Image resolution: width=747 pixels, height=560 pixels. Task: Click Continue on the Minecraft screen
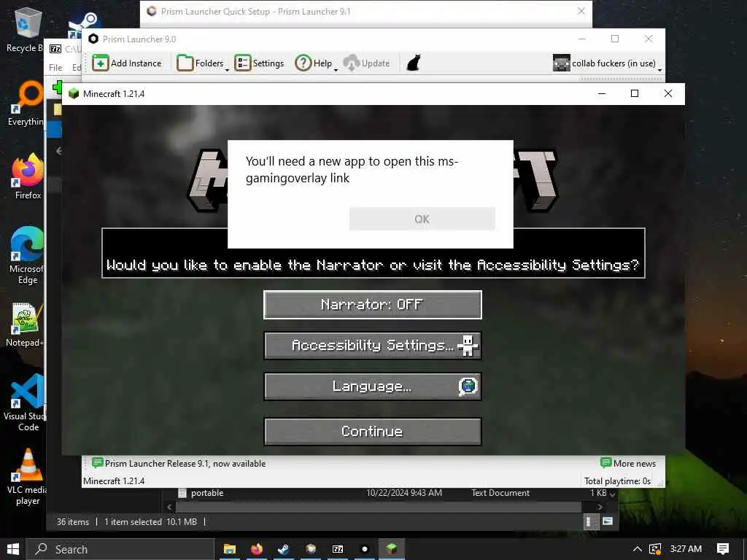click(x=372, y=432)
